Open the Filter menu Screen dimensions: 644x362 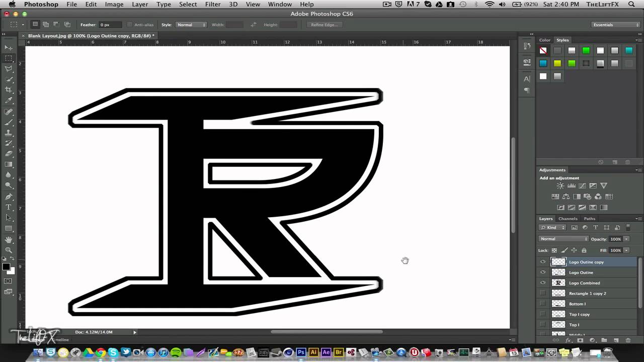point(213,5)
